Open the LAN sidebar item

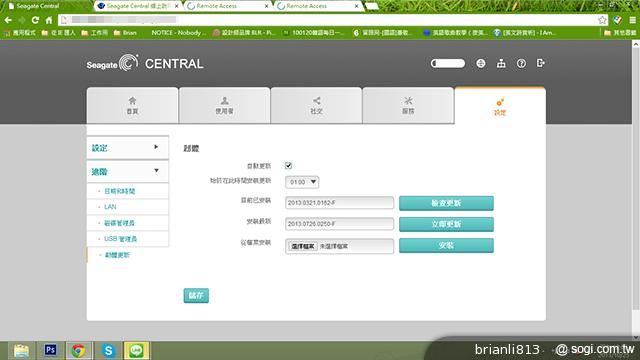click(x=110, y=207)
